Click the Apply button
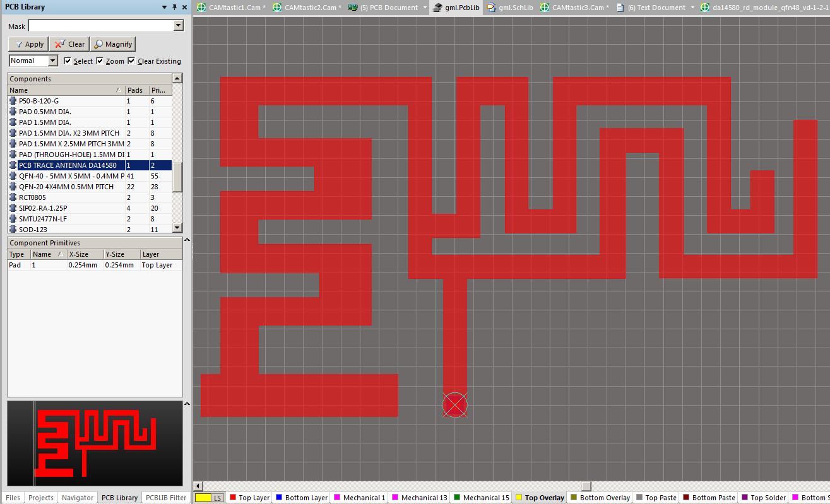 [28, 44]
